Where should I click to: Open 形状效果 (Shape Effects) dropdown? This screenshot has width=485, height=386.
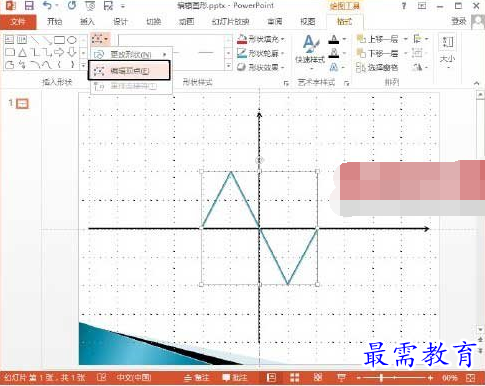(x=261, y=67)
